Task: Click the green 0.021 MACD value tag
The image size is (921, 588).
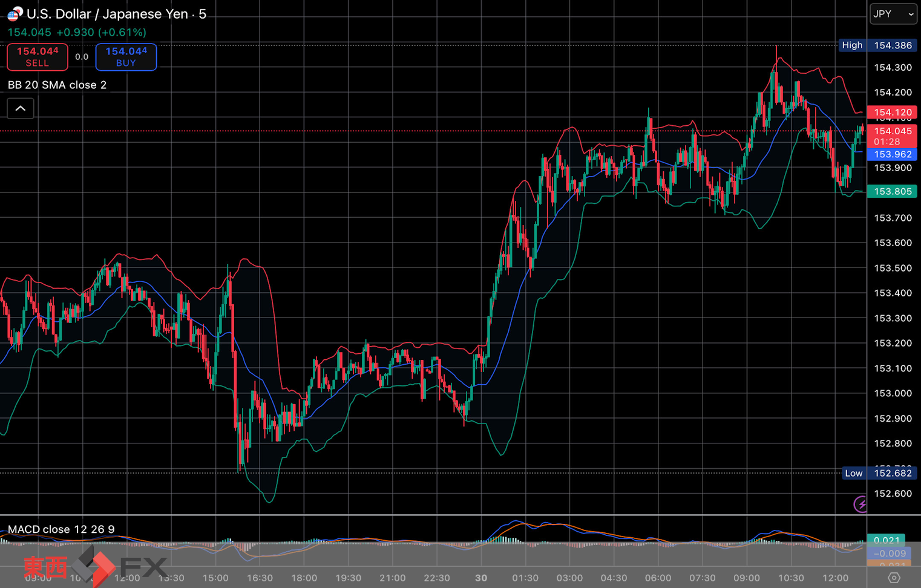Action: [886, 540]
